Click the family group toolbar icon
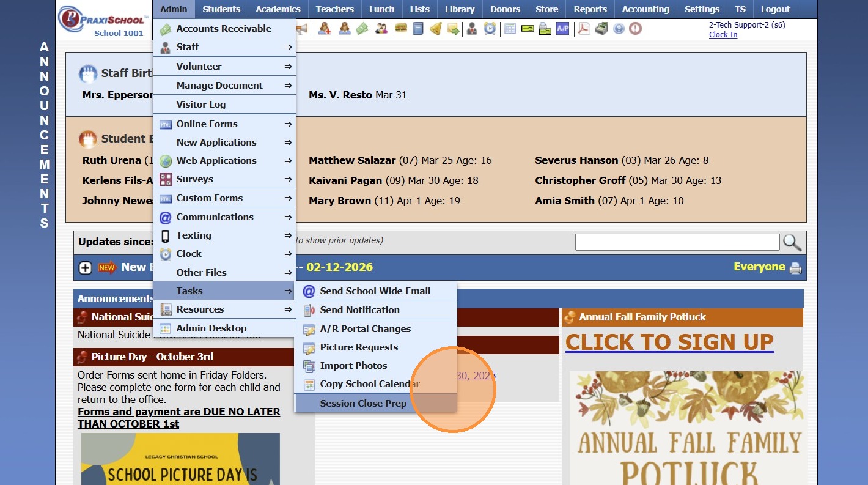The image size is (868, 485). point(381,28)
